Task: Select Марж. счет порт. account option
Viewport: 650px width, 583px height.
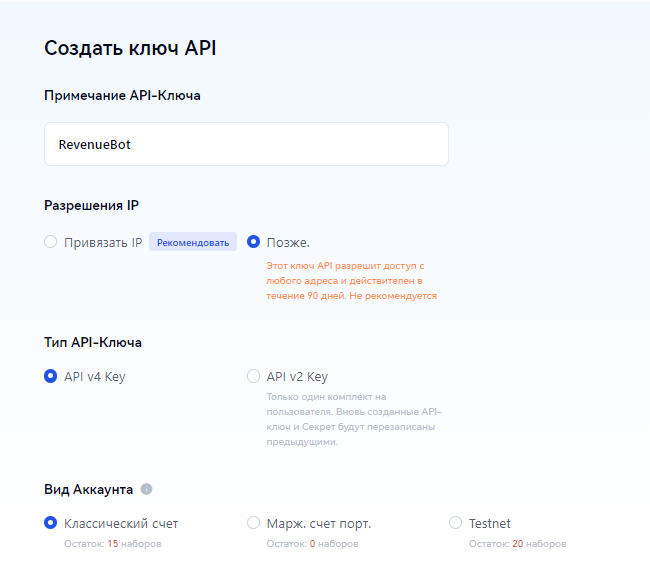Action: pos(253,523)
